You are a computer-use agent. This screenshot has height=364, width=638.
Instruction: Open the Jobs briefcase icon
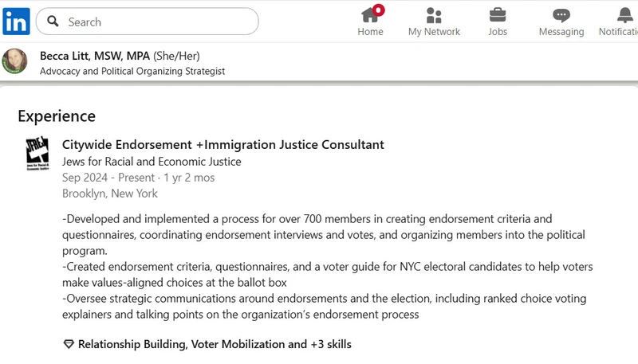click(497, 15)
